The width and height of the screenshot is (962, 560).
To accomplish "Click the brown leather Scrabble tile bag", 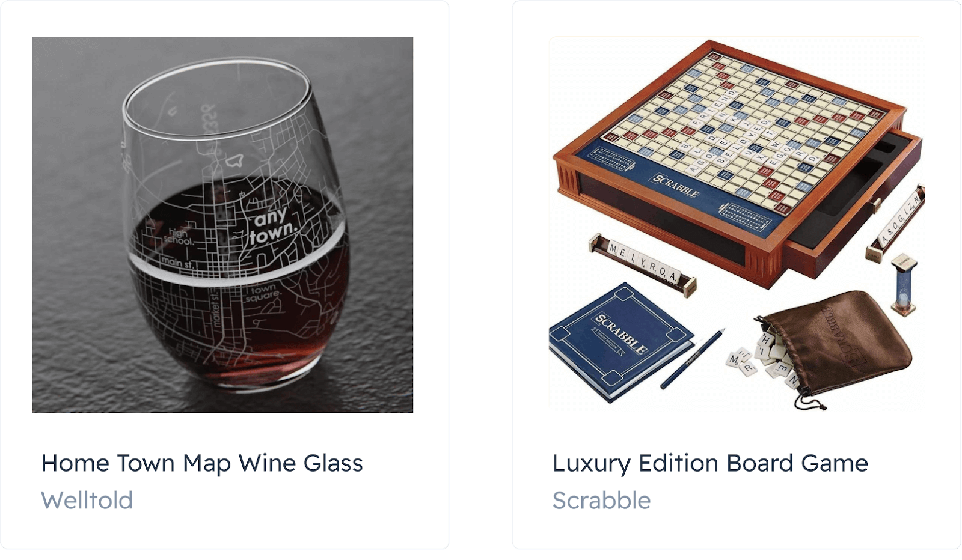I will [839, 344].
